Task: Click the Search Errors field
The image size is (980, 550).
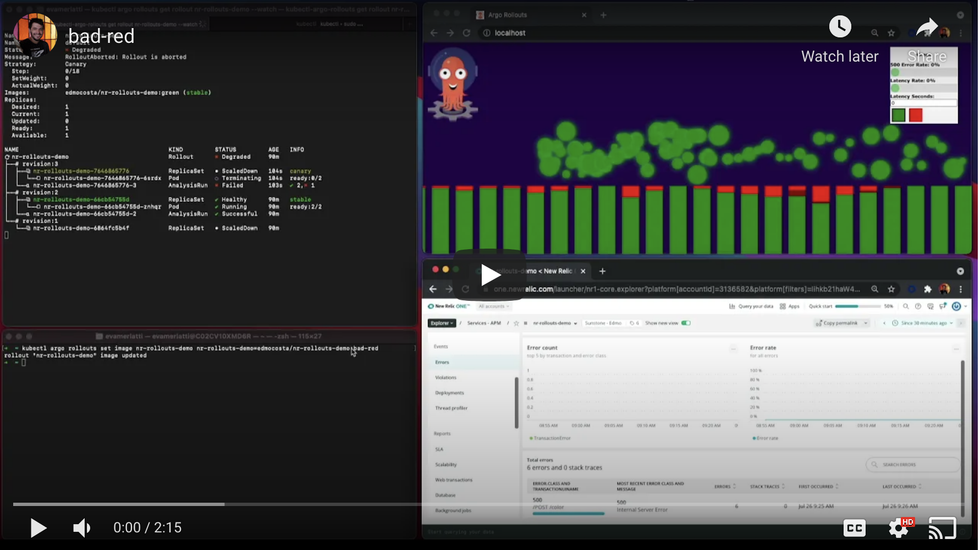Action: 913,465
